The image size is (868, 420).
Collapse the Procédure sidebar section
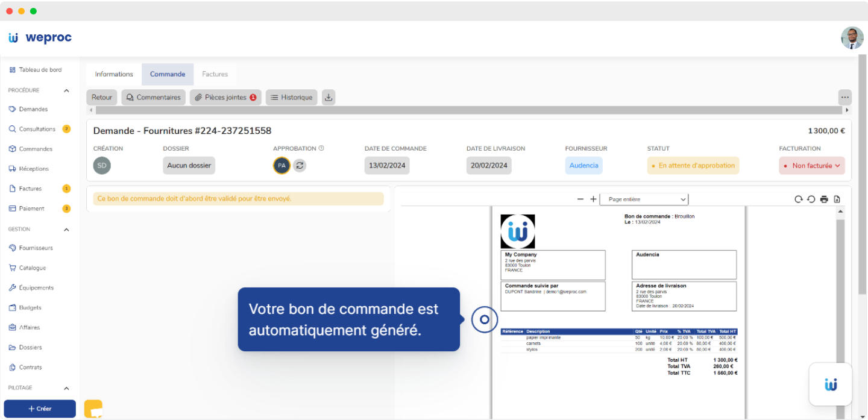pos(66,90)
